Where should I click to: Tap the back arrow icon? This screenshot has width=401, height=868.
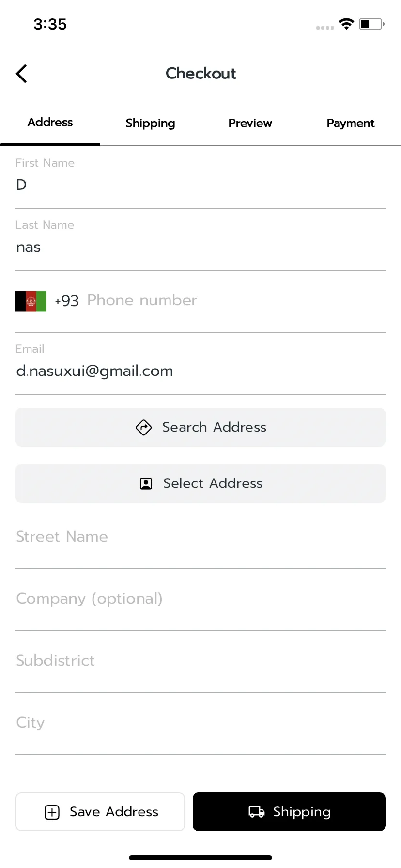21,74
